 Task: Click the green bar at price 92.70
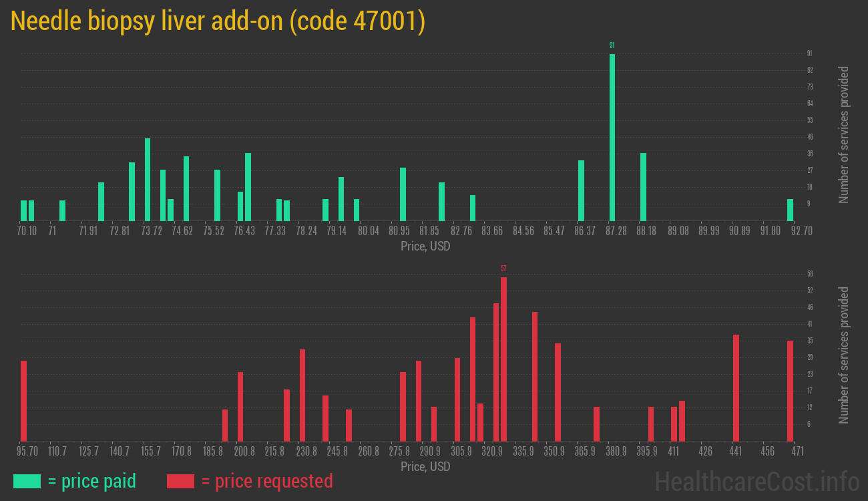tap(790, 210)
